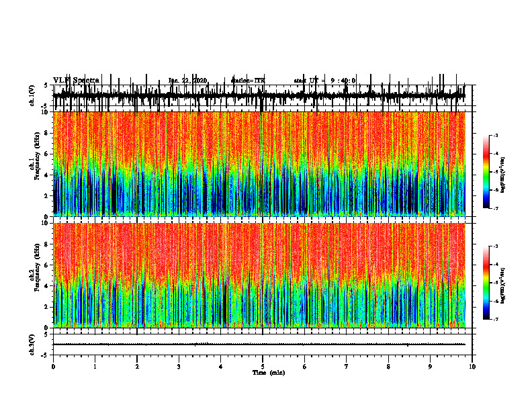Click the "8" time axis tick label
This screenshot has height=411, width=532.
tap(388, 367)
